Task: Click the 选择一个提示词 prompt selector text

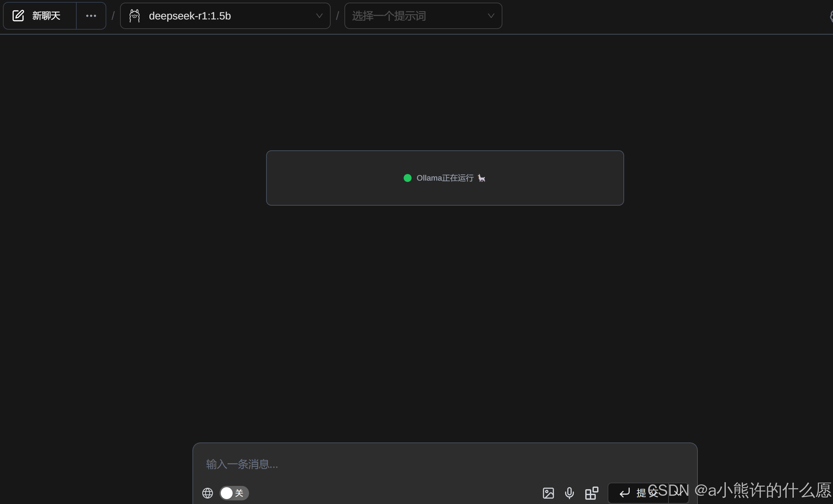Action: (389, 16)
